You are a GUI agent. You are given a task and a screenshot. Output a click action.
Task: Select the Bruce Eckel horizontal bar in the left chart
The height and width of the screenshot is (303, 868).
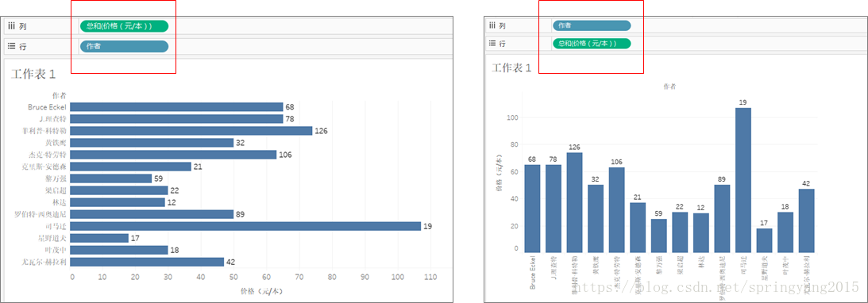tap(176, 107)
